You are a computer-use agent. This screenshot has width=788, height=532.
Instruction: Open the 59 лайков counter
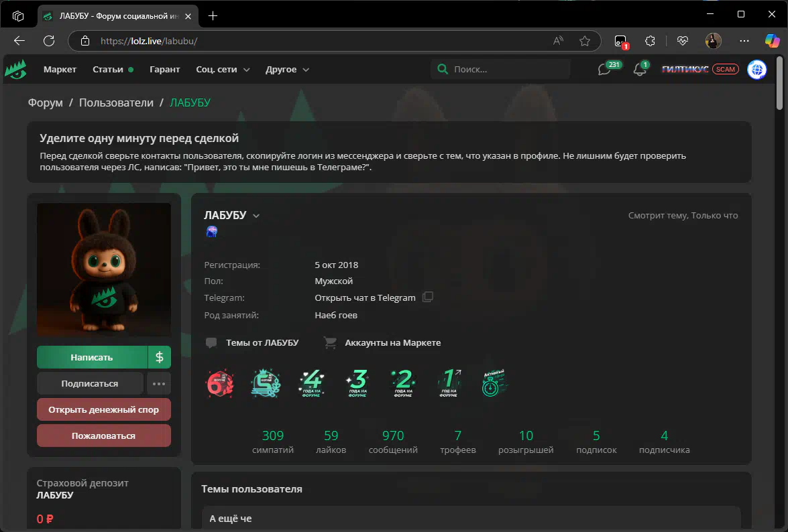[331, 442]
